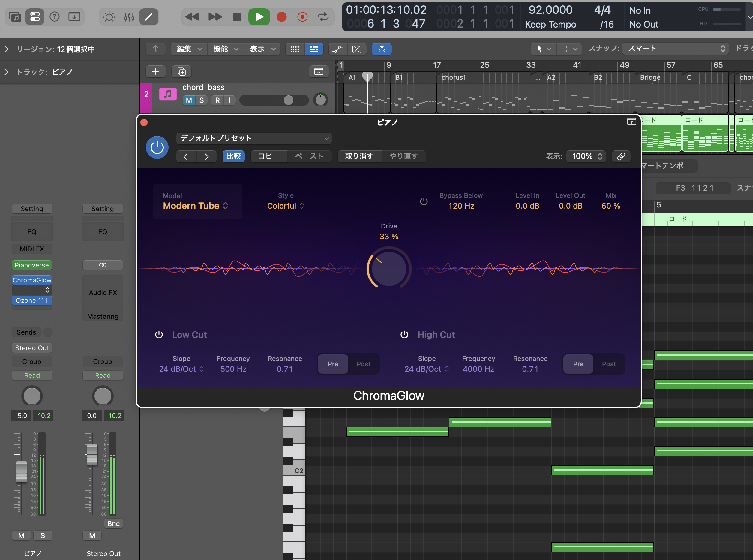Image resolution: width=753 pixels, height=560 pixels.
Task: Enable the High Cut filter power icon
Action: click(x=404, y=335)
